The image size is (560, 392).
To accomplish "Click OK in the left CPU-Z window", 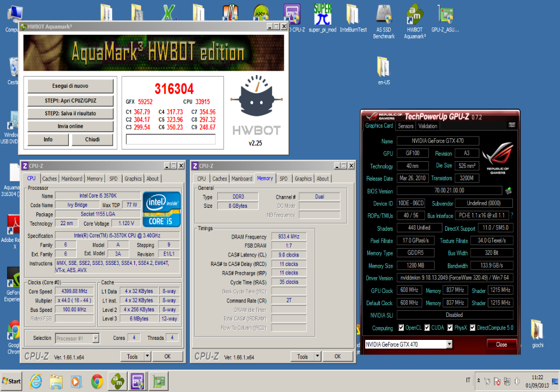I will (167, 356).
